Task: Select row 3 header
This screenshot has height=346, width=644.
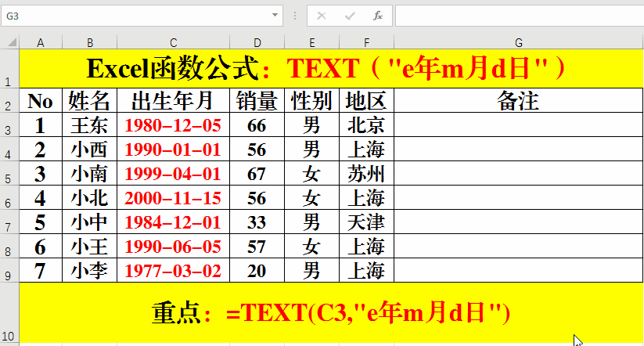Action: point(9,124)
